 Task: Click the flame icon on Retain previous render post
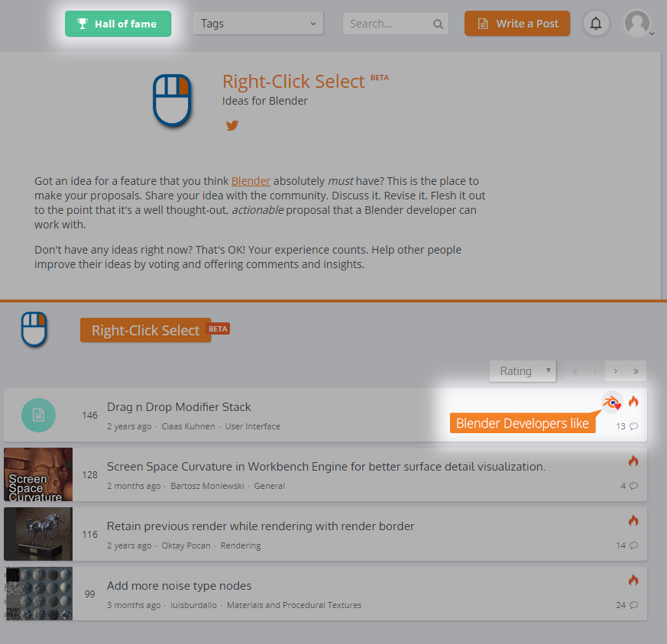point(633,520)
